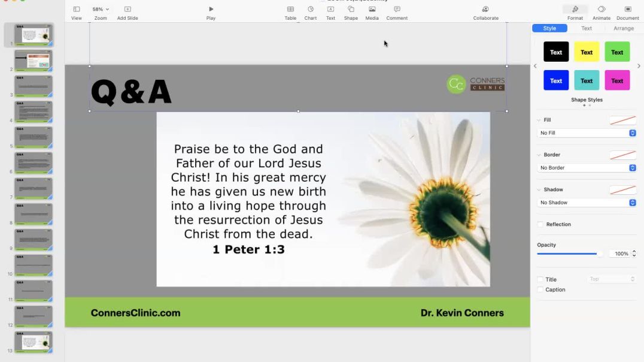644x362 pixels.
Task: Select the daisy scripture image on slide
Action: pos(323,199)
